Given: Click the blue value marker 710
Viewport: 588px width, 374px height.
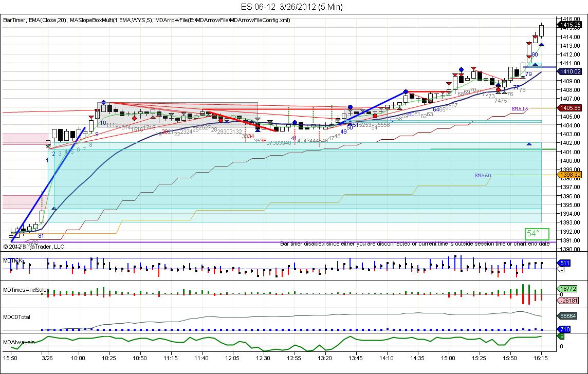Looking at the screenshot, I should click(565, 329).
